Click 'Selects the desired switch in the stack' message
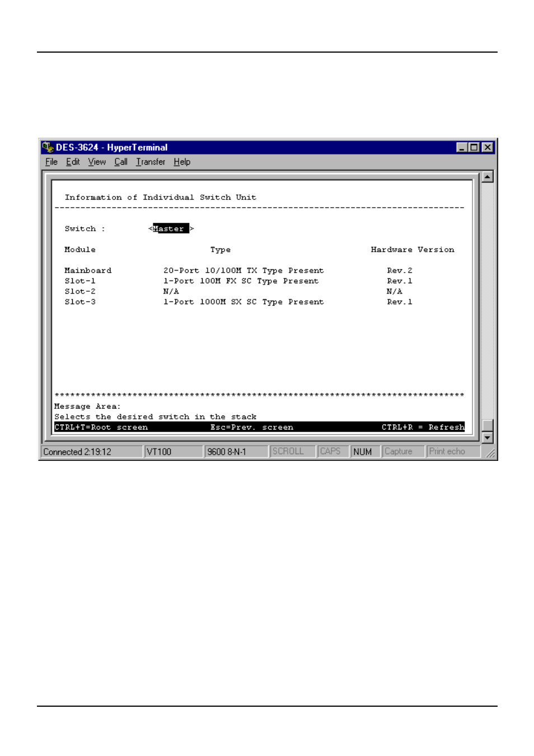Viewport: 534px width, 756px height. (156, 417)
